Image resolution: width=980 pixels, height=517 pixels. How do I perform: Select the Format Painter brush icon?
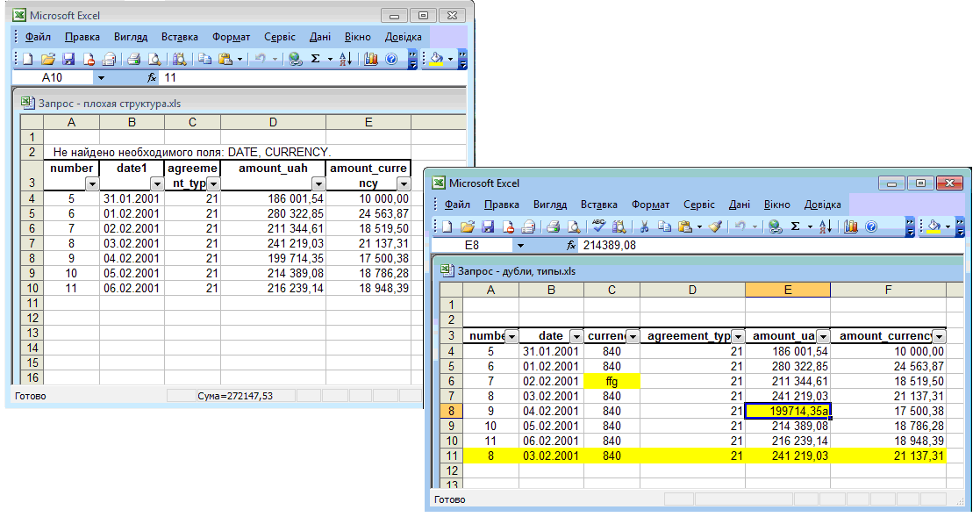tap(715, 226)
